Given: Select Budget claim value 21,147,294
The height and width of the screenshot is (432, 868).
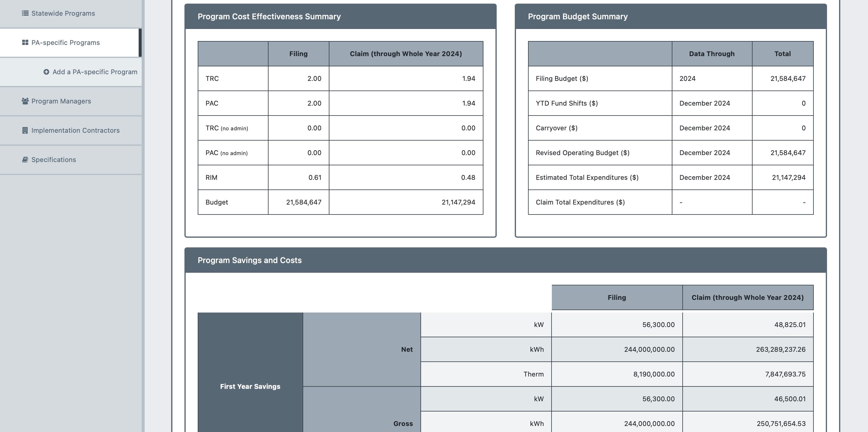Looking at the screenshot, I should click(x=458, y=202).
